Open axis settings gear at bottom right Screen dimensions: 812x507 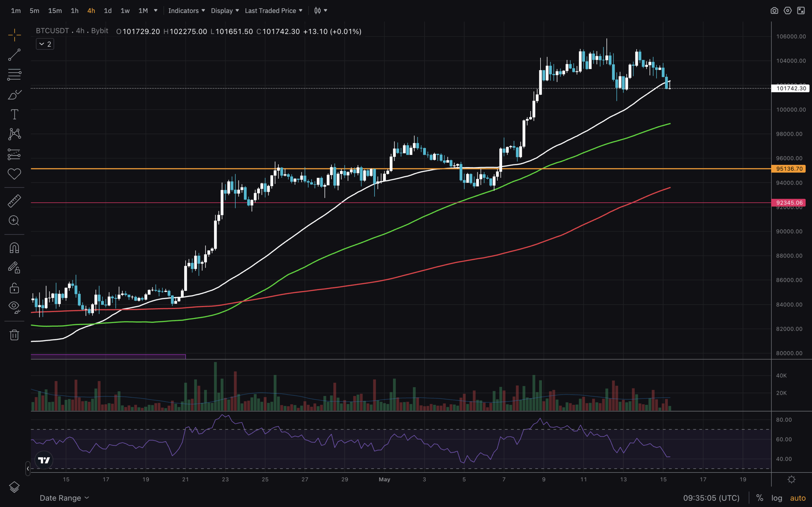(791, 479)
